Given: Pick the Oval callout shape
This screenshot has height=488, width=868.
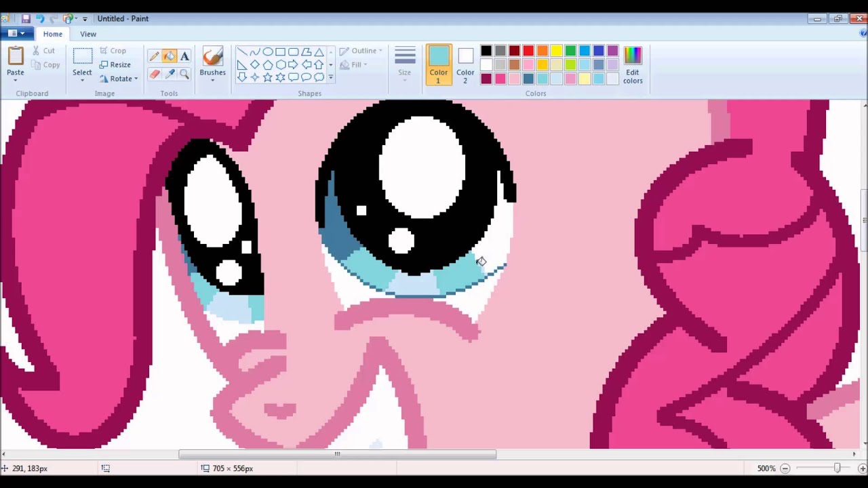Looking at the screenshot, I should click(x=306, y=77).
